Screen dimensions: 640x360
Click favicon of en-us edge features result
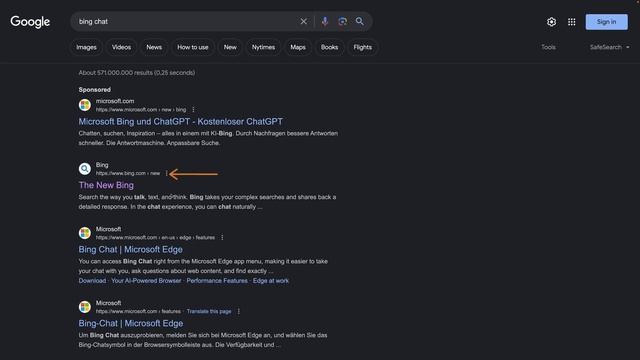pyautogui.click(x=84, y=233)
